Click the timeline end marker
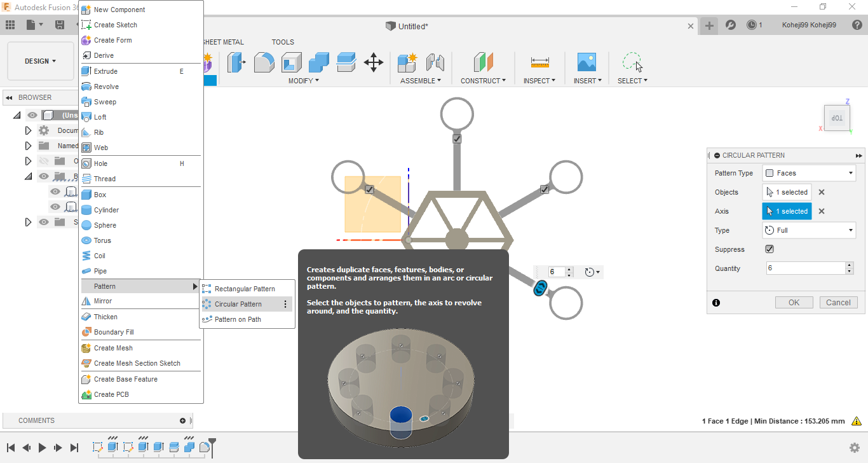 (212, 447)
